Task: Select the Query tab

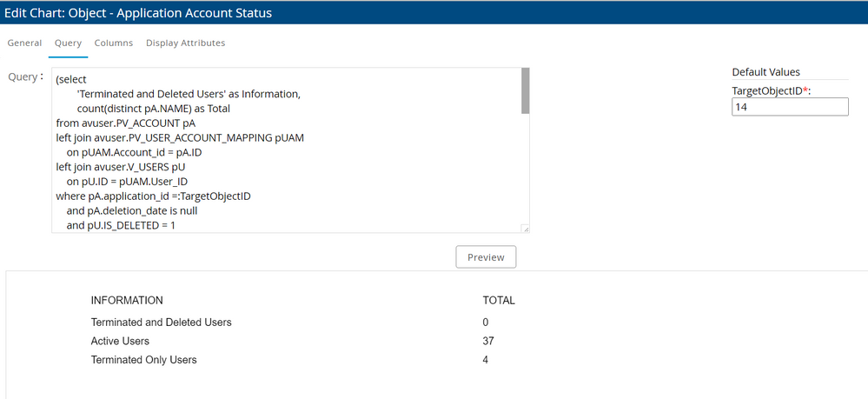Action: point(68,43)
